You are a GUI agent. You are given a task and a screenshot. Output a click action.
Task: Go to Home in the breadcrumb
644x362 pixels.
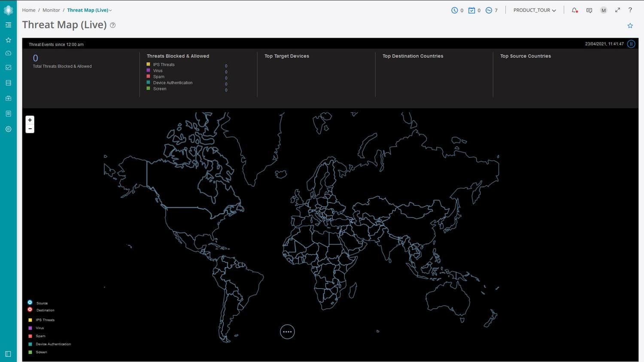(29, 10)
